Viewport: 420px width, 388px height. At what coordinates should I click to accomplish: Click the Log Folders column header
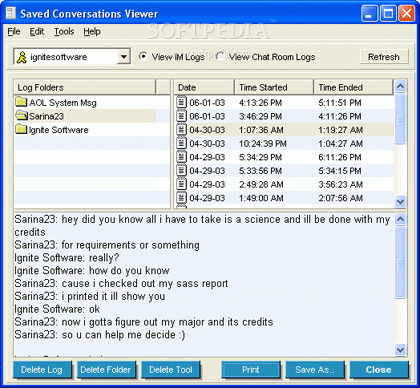tap(85, 87)
